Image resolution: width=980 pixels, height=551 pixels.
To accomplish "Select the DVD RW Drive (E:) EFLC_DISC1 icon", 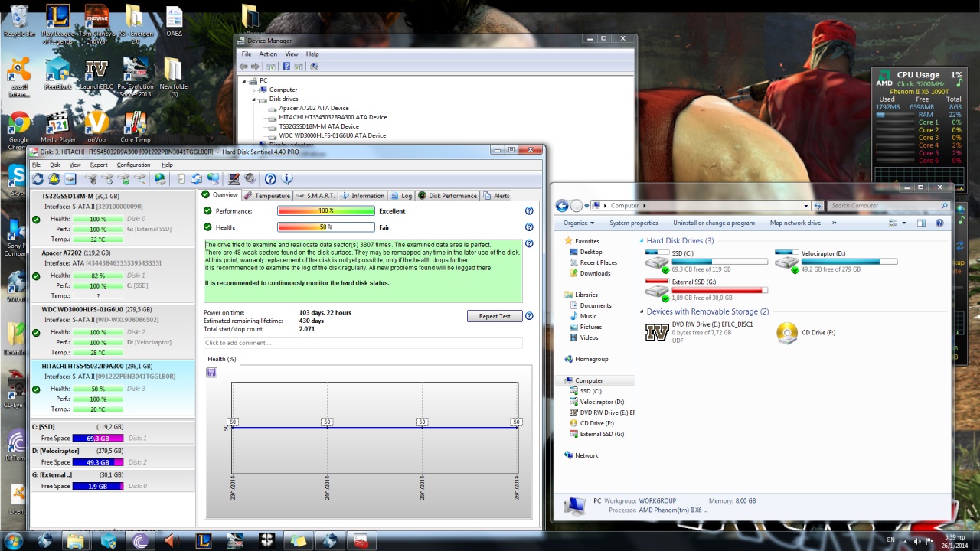I will pyautogui.click(x=657, y=332).
